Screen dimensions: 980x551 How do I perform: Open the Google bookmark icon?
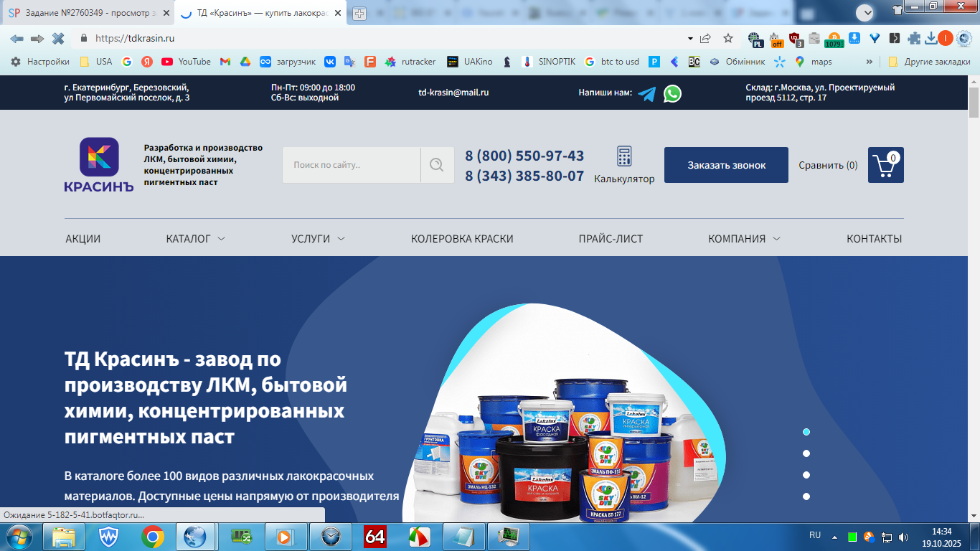pyautogui.click(x=127, y=62)
